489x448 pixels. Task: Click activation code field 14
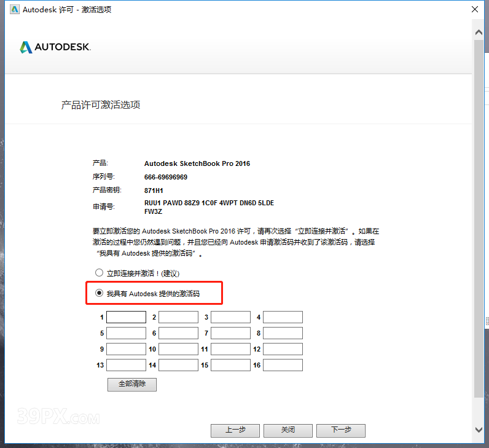coord(178,365)
